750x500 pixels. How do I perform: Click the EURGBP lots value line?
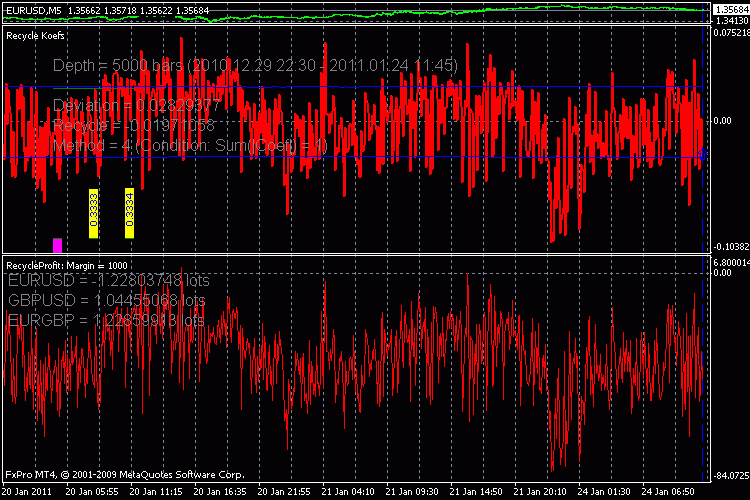(x=106, y=321)
